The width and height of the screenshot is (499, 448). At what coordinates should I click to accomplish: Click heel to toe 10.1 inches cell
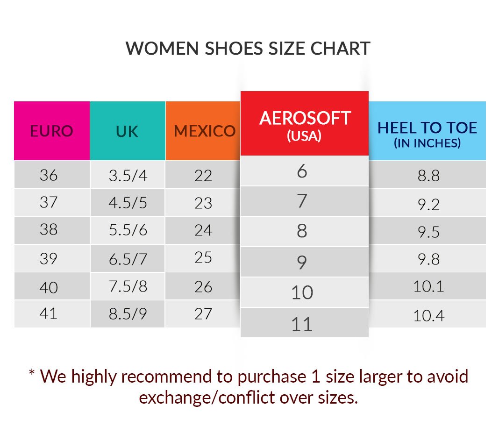click(428, 286)
